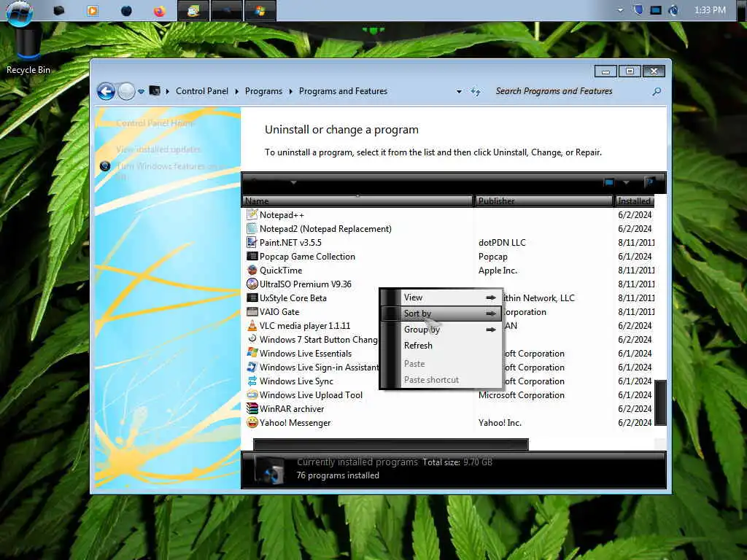
Task: Expand the Group by submenu arrow
Action: click(491, 330)
